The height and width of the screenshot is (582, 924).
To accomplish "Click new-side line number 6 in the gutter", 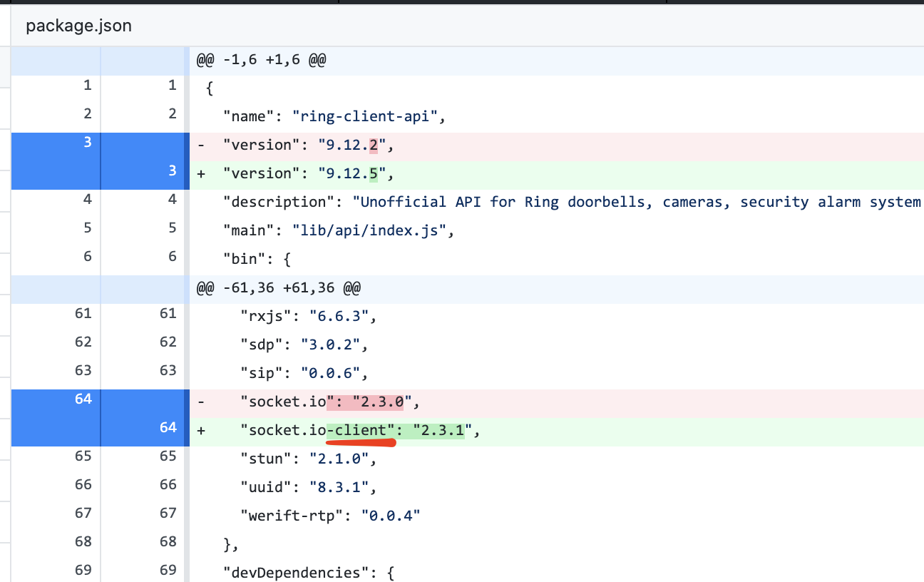I will (x=173, y=256).
